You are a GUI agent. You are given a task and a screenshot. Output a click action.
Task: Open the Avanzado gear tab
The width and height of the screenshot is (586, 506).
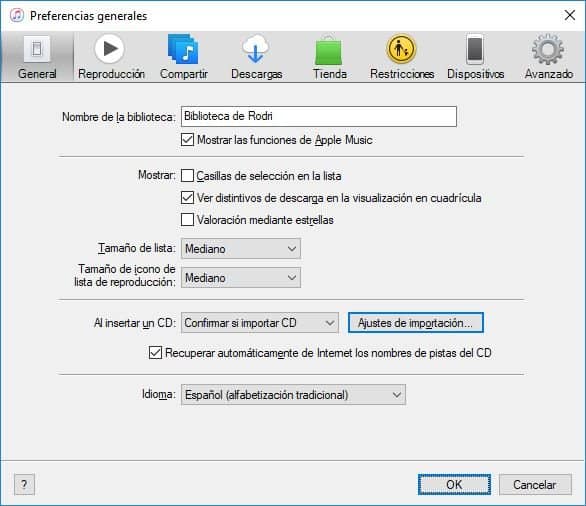point(549,57)
